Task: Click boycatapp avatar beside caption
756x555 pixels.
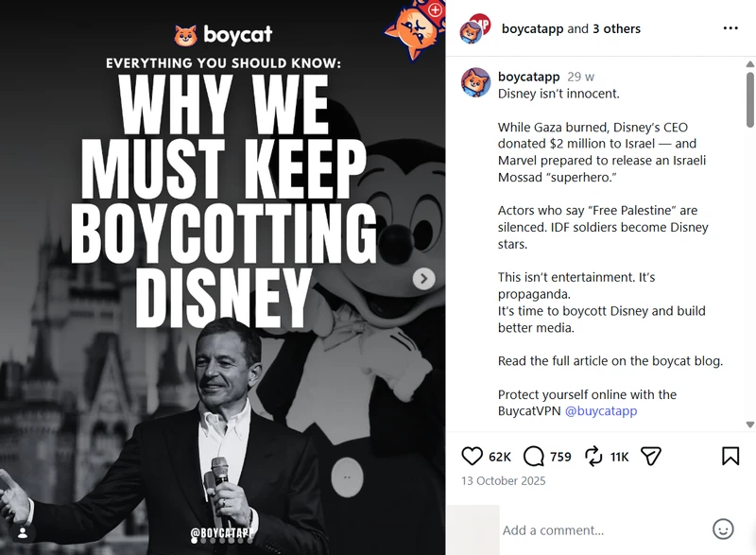Action: (x=475, y=82)
